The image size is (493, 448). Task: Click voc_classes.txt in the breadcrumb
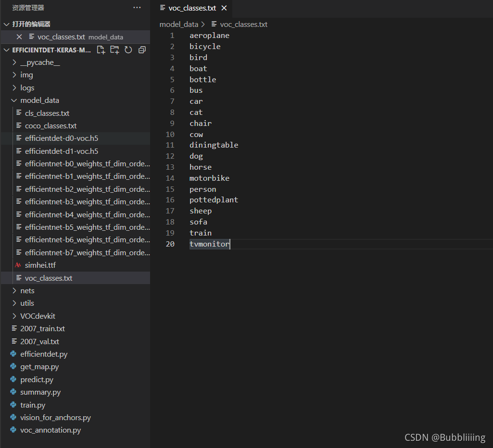(x=244, y=25)
